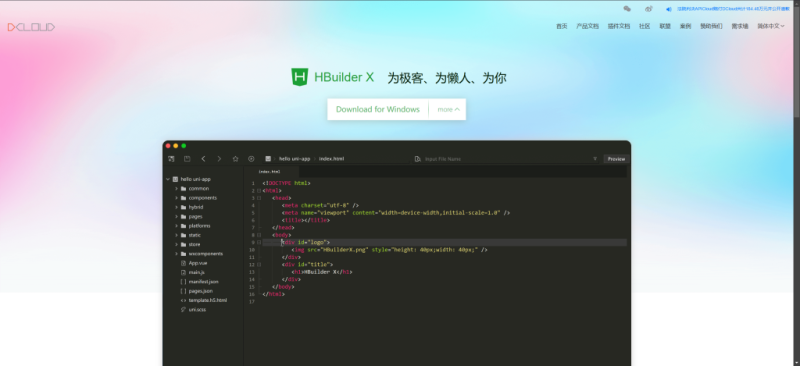Click the uni.scss file icon

pyautogui.click(x=184, y=309)
